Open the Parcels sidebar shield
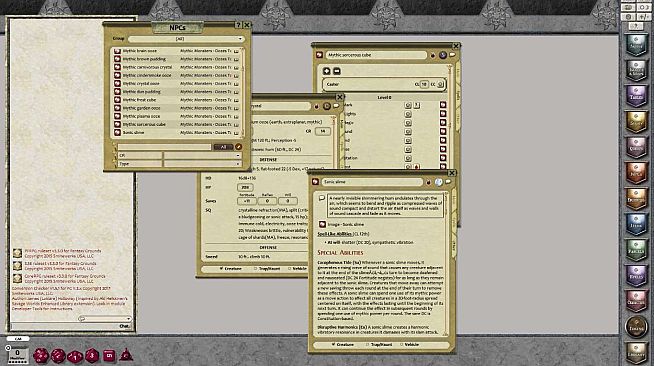Viewport: 654px width, 366px height. [x=636, y=250]
